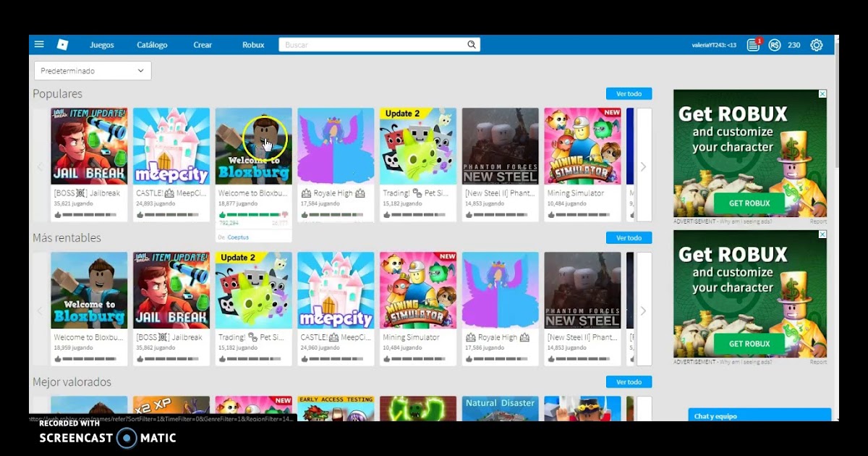The width and height of the screenshot is (868, 456).
Task: Open Royale High thumbnail in Populares
Action: 336,146
